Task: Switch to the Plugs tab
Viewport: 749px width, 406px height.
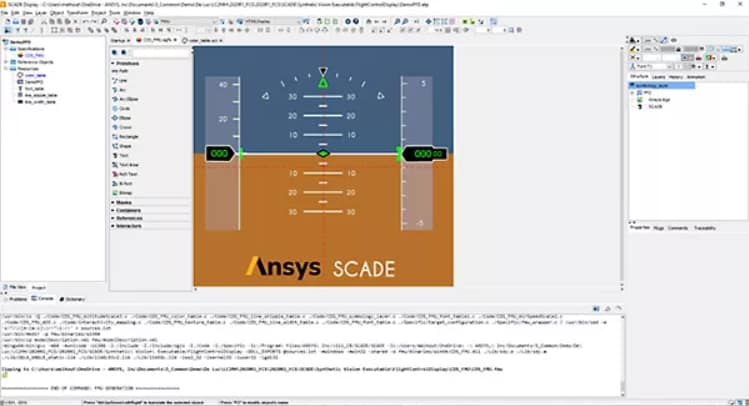Action: 659,228
